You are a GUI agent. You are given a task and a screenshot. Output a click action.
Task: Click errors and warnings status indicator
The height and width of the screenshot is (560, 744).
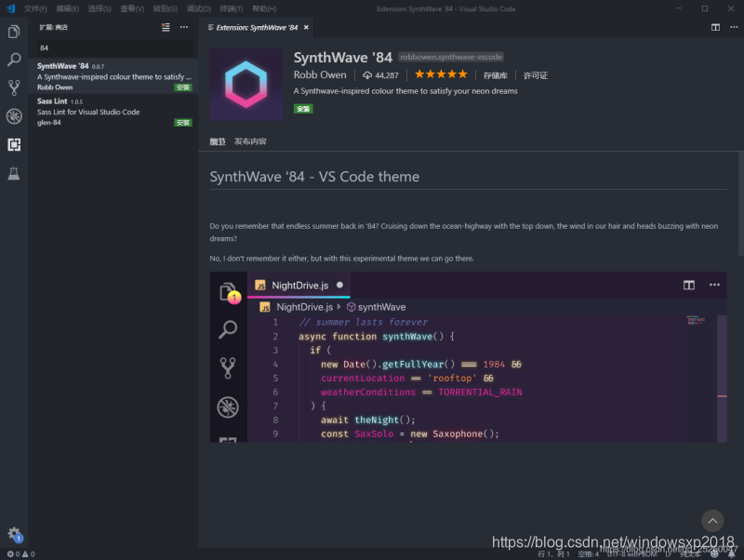(19, 553)
